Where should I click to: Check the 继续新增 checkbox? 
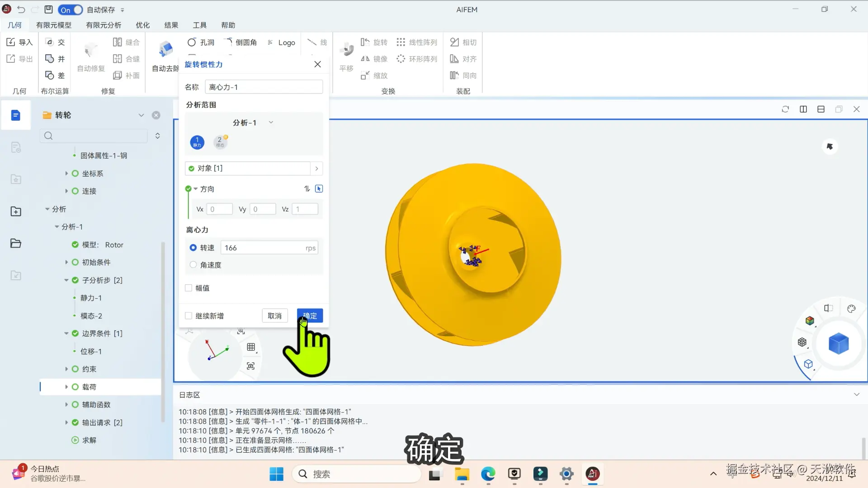pos(189,316)
